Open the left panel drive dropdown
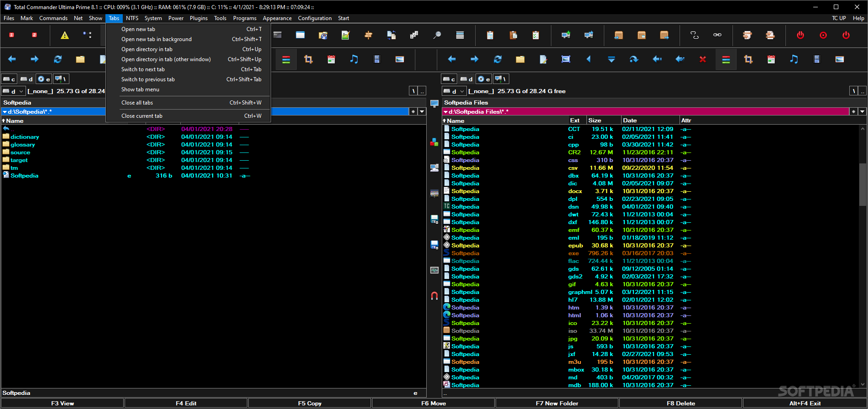 click(13, 91)
